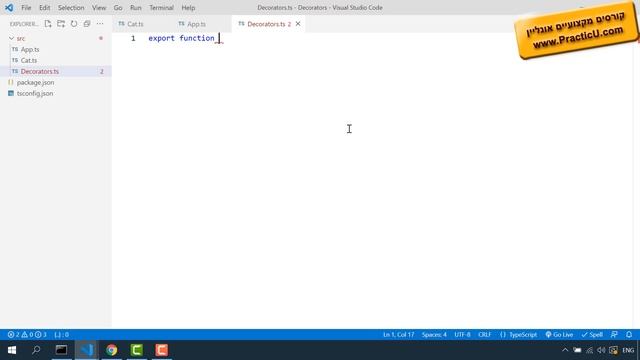Click the New Folder icon in Explorer
Viewport: 640px width, 360px height.
[x=61, y=24]
